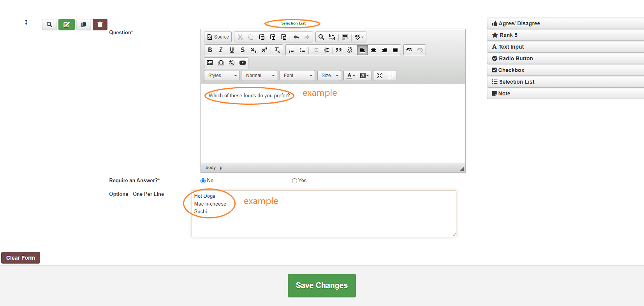Screen dimensions: 644x306
Task: Open the text color picker
Action: pos(350,76)
